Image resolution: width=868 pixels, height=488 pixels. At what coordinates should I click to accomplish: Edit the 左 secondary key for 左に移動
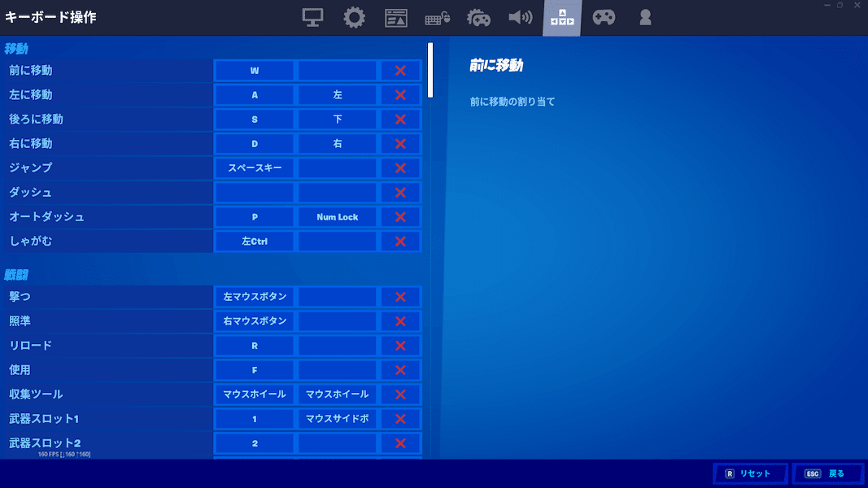pos(338,95)
